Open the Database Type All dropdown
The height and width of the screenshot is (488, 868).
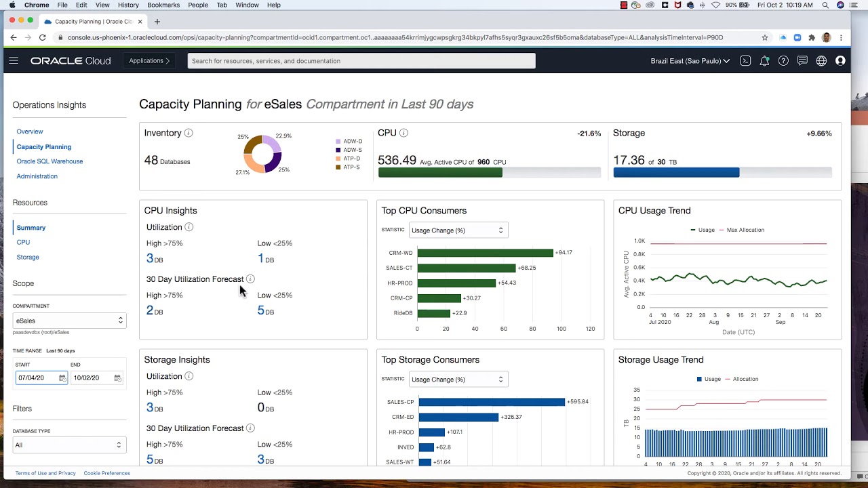[69, 445]
